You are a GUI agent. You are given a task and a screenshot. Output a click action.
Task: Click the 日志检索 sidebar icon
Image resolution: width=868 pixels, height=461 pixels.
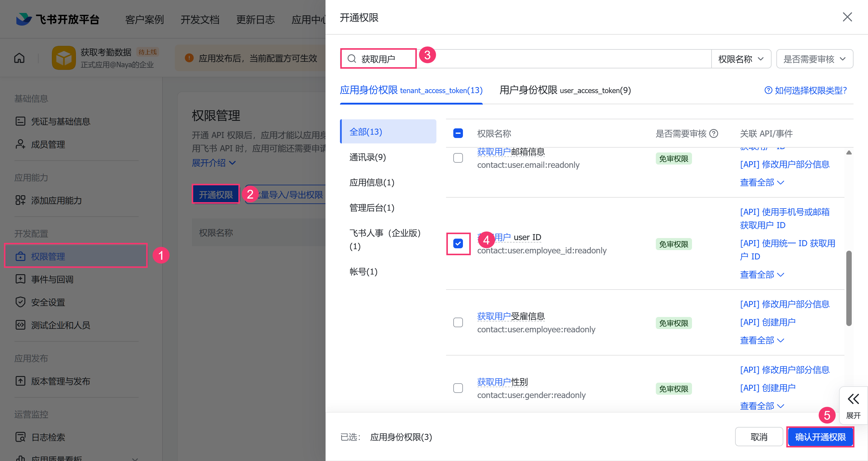pos(20,437)
